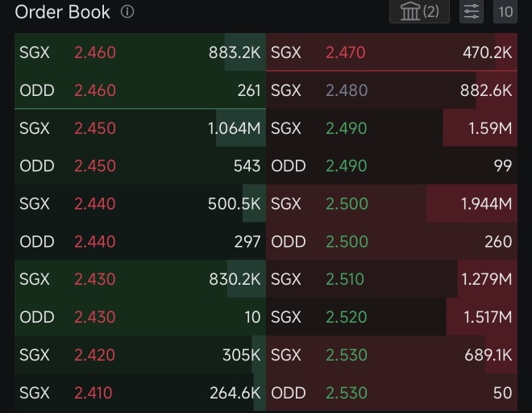Choose the SGX ask at 2.480
Viewport: 532px width, 413px height.
tap(392, 90)
